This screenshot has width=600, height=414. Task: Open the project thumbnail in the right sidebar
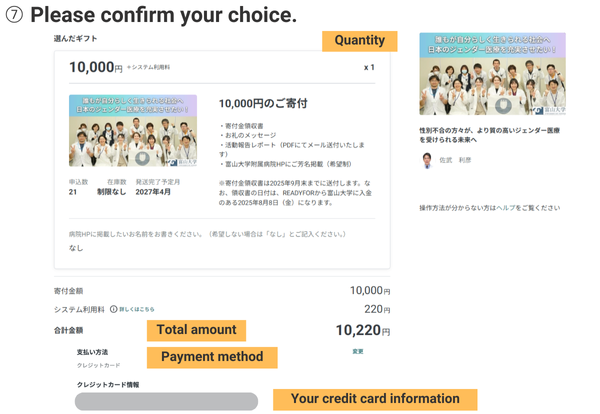click(x=492, y=73)
